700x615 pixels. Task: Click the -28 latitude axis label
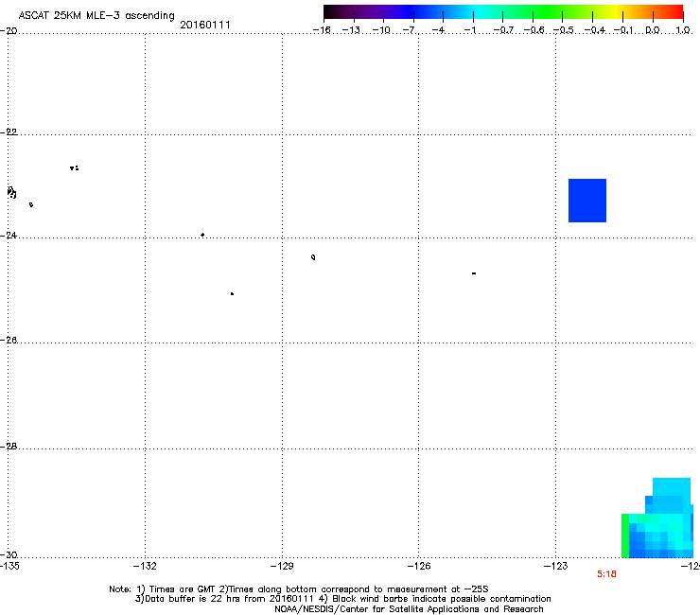pyautogui.click(x=9, y=447)
